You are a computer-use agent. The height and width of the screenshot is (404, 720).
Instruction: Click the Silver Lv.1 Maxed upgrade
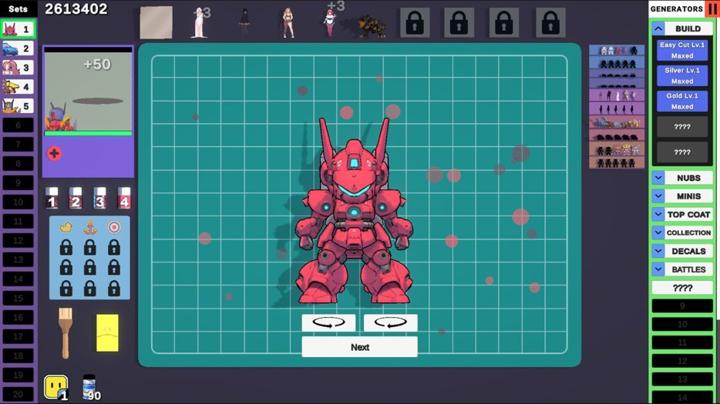point(682,76)
